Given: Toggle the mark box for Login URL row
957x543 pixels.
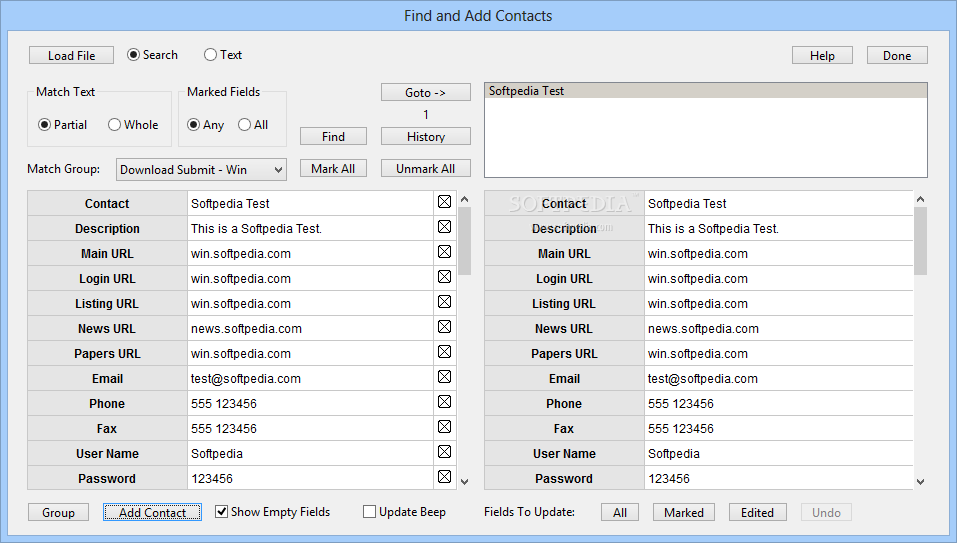Looking at the screenshot, I should tap(444, 276).
